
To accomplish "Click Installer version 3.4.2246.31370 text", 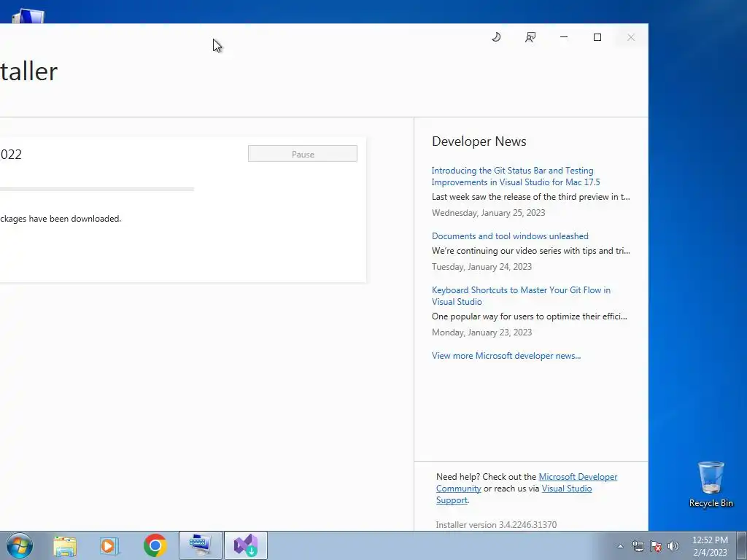I will pyautogui.click(x=496, y=525).
